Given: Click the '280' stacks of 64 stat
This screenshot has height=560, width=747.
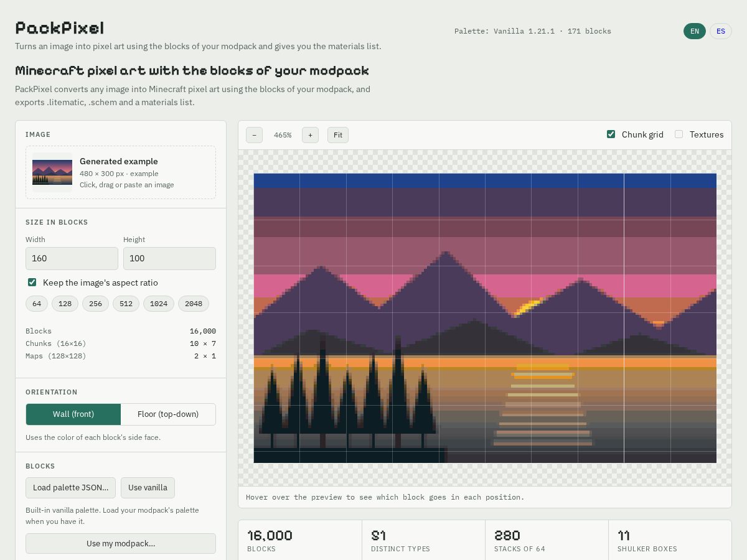Looking at the screenshot, I should [x=507, y=535].
